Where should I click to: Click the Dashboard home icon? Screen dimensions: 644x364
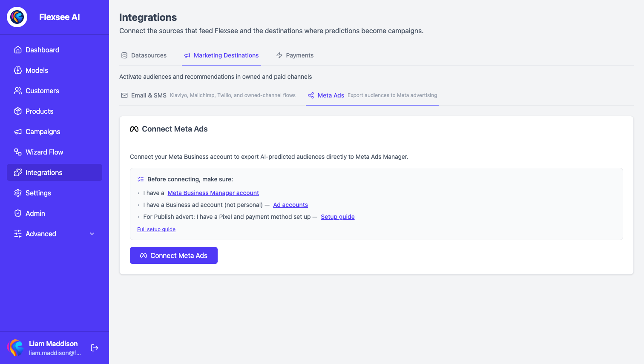point(18,50)
